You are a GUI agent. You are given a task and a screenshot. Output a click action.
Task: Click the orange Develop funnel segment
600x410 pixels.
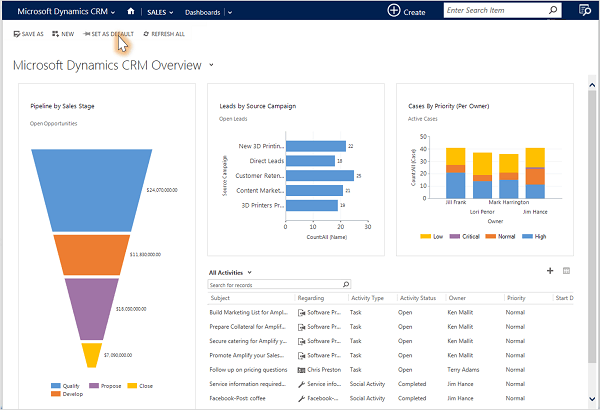pos(91,255)
